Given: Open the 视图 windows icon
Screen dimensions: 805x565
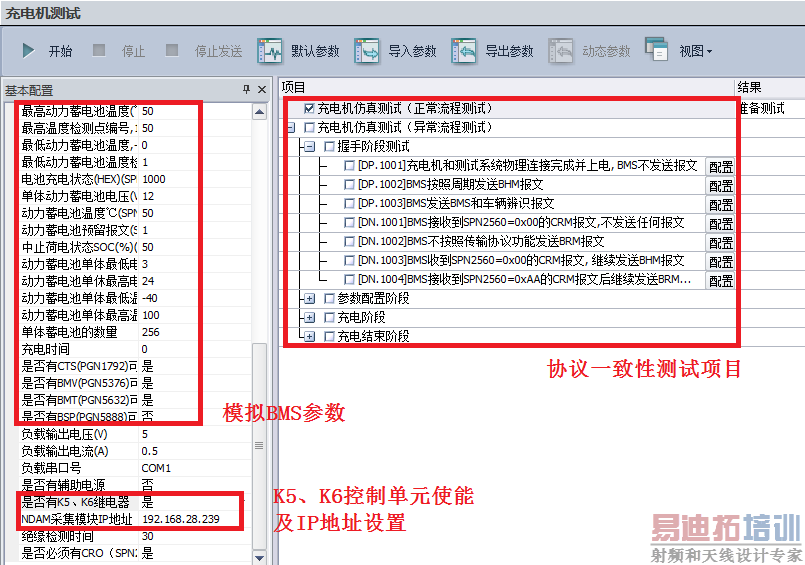Looking at the screenshot, I should coord(657,49).
